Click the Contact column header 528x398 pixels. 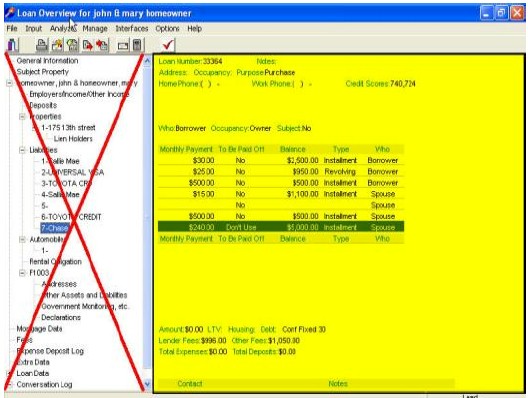(190, 384)
